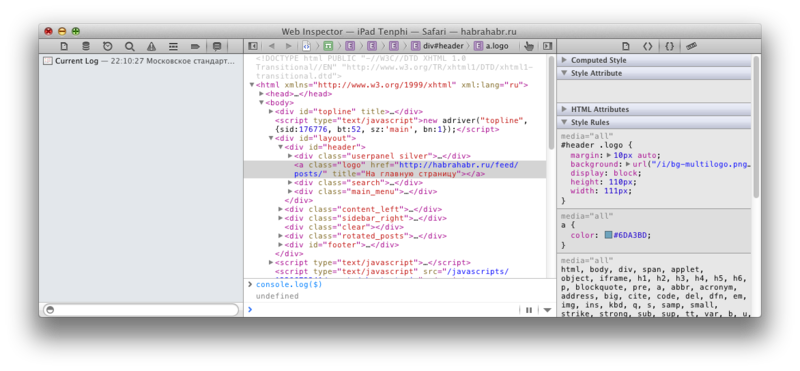800x371 pixels.
Task: Select the Log speech-bubble navigator icon
Action: (x=217, y=46)
